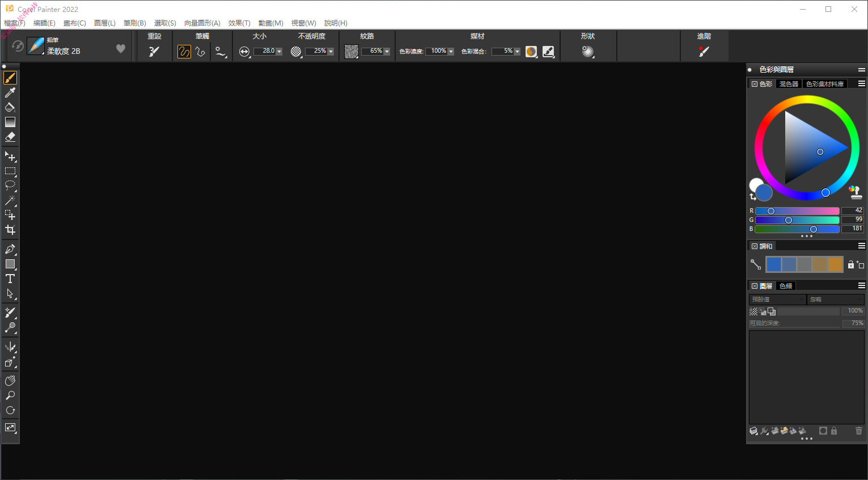Click the paper texture grain preview
Screen dimensions: 868x480
[352, 52]
